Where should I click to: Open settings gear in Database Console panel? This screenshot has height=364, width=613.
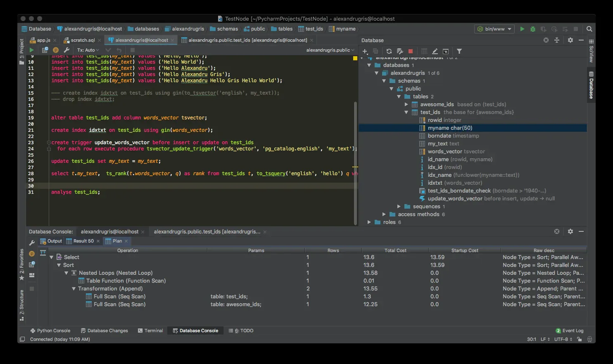570,231
